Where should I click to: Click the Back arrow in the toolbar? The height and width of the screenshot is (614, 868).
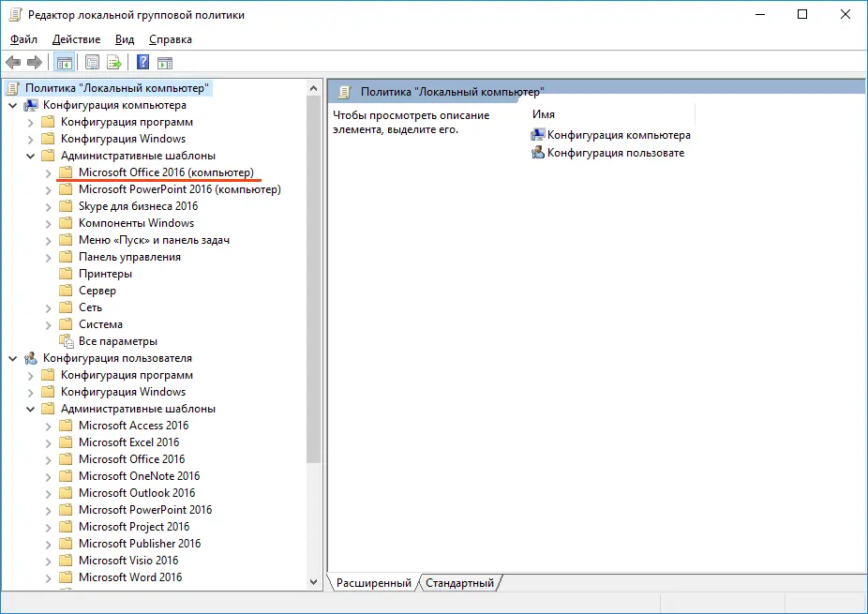13,63
